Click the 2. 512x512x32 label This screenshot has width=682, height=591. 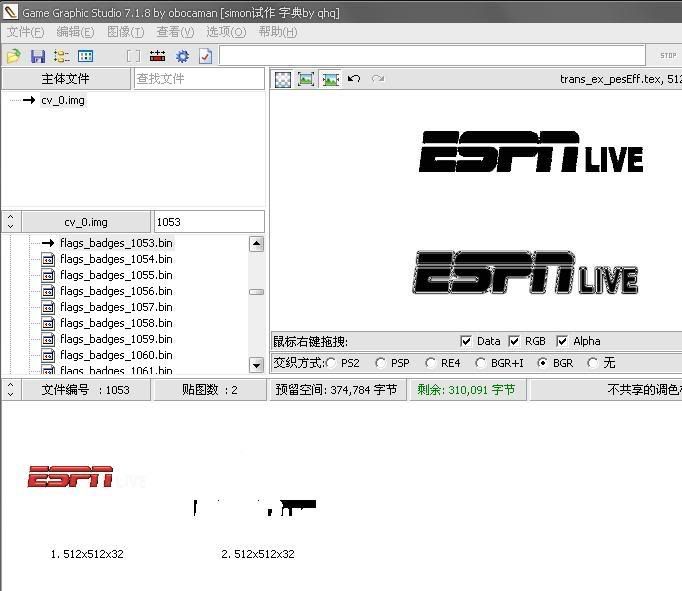coord(258,554)
